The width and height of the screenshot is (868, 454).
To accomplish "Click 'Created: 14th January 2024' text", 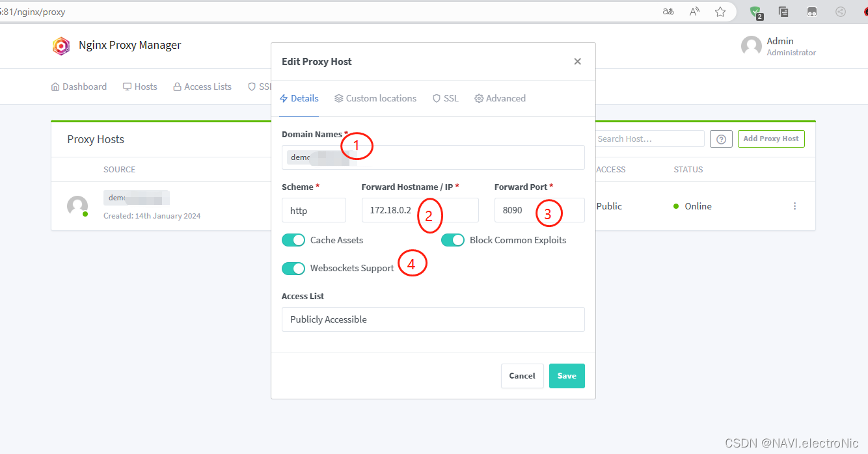I will tap(152, 216).
